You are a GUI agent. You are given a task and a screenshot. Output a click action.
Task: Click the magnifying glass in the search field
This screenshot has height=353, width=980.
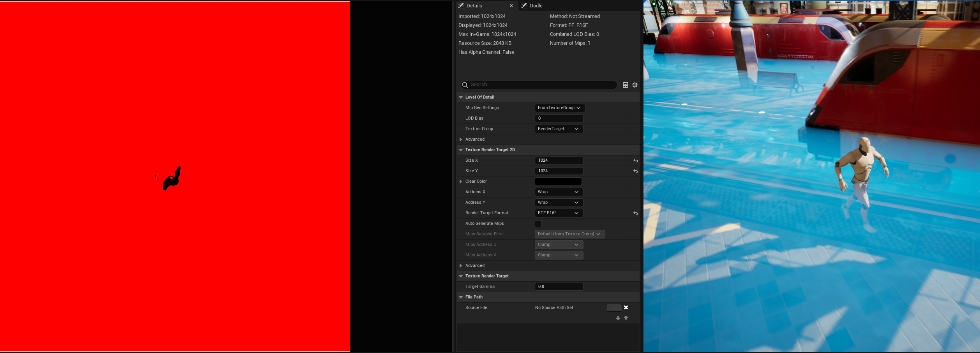pos(465,85)
